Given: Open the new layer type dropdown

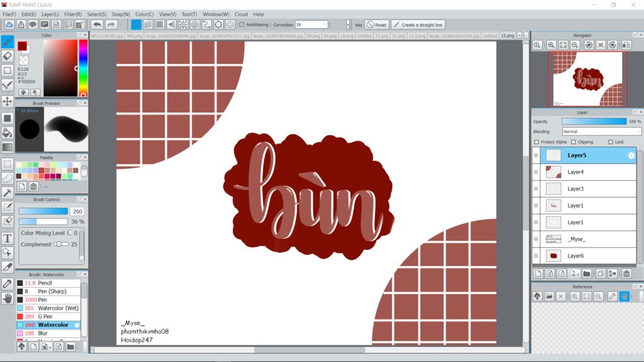Looking at the screenshot, I should (574, 274).
